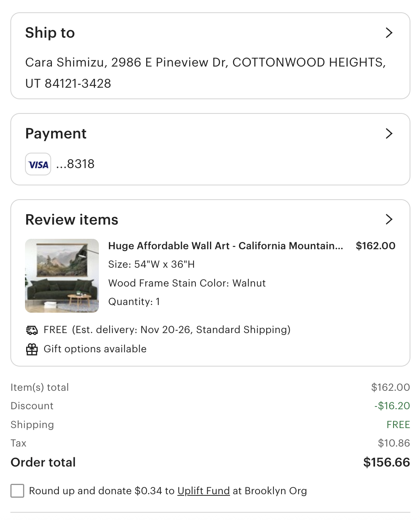This screenshot has width=420, height=520.
Task: Open the wall art product thumbnail
Action: 62,276
